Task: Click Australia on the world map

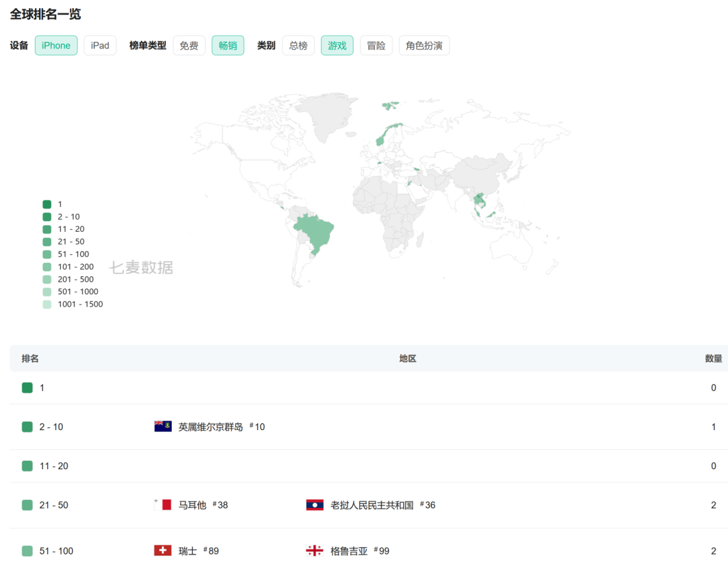Action: pyautogui.click(x=511, y=245)
